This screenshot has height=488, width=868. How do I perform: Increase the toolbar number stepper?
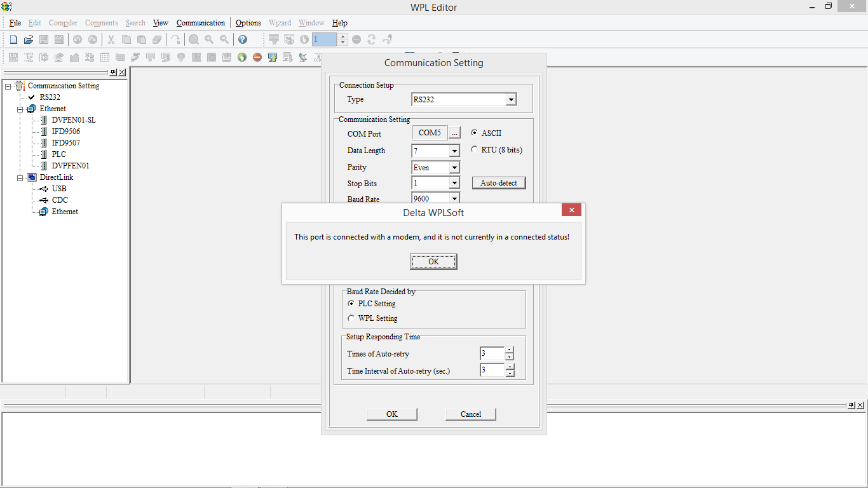[x=343, y=36]
